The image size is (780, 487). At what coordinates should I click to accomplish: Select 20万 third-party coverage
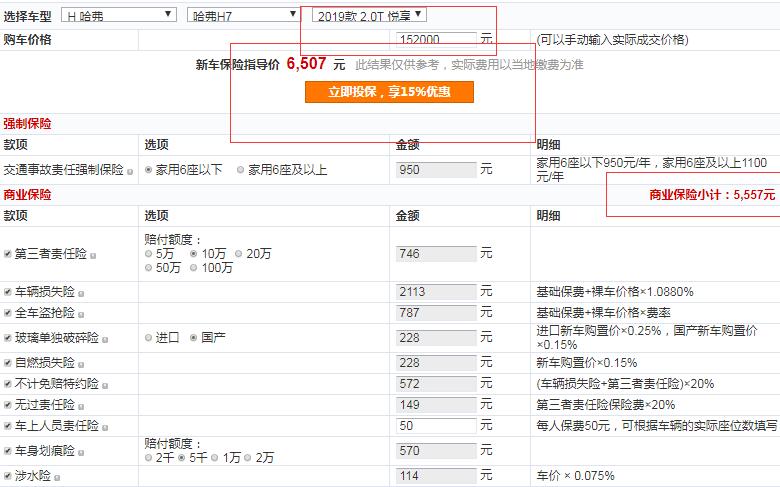pos(238,254)
